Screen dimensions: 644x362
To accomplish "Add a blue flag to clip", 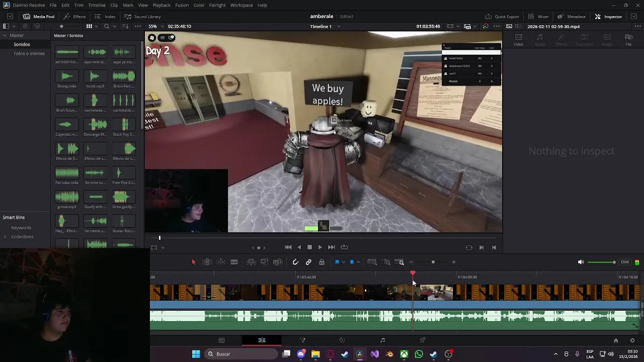I will (x=337, y=262).
